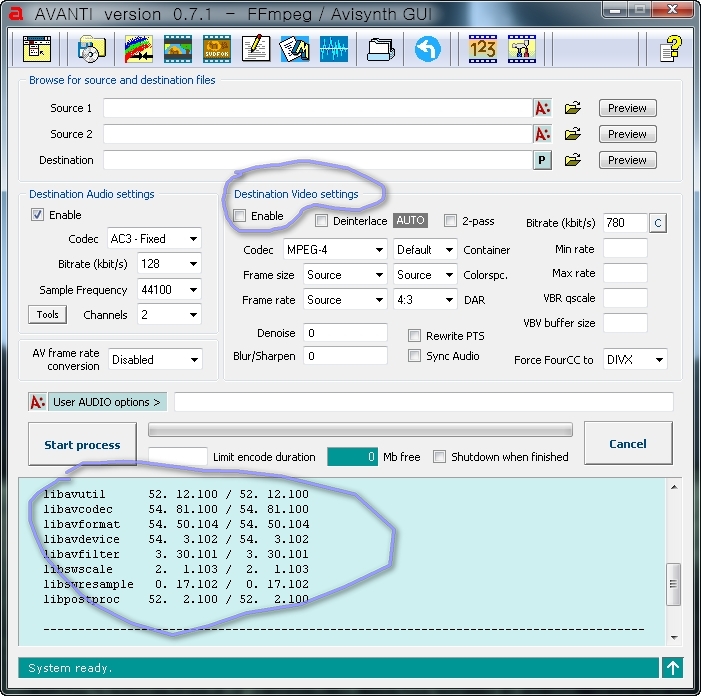Click the stacked folders toolbar icon

point(380,49)
